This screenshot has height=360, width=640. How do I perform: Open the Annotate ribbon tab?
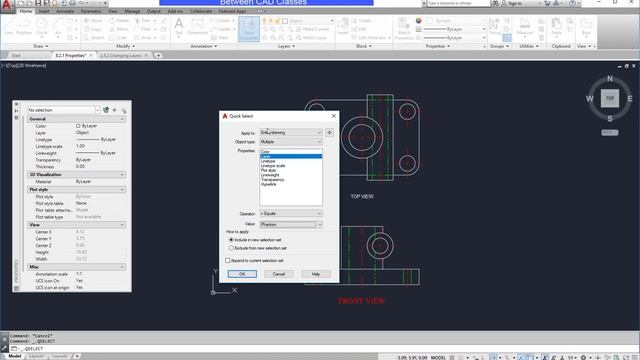(65, 11)
